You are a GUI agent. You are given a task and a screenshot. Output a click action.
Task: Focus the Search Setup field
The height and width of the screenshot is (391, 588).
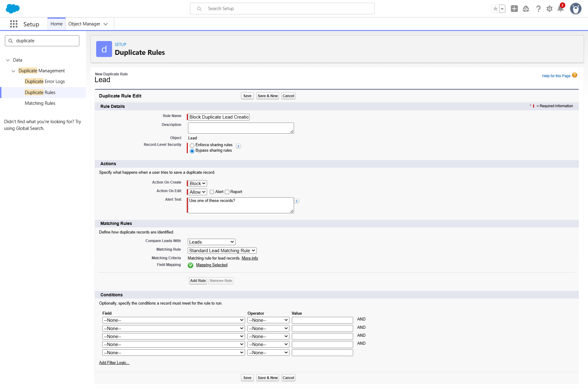(282, 9)
